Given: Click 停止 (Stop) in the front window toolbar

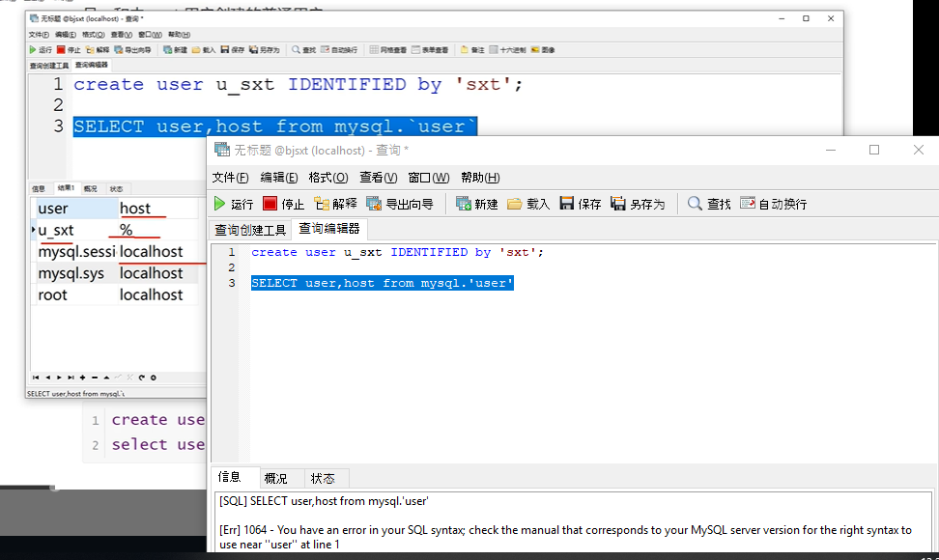Looking at the screenshot, I should [284, 204].
